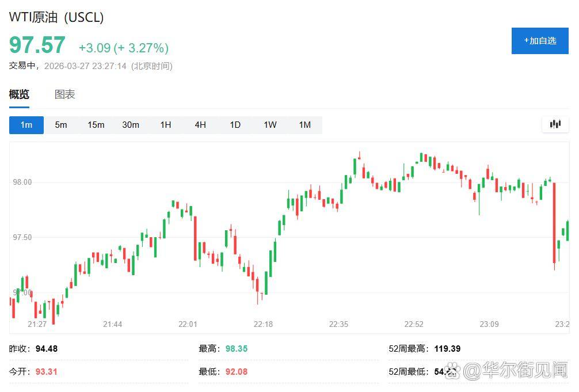Open the candlestick chart type icon
579x392 pixels.
555,124
